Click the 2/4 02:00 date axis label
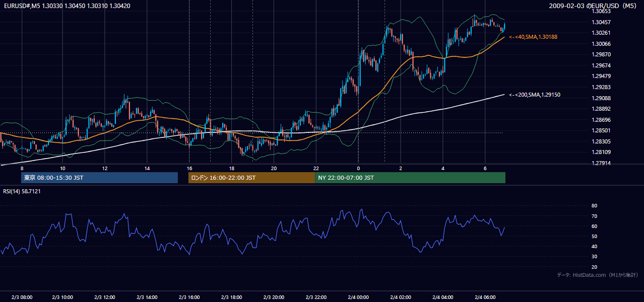The height and width of the screenshot is (302, 644). pyautogui.click(x=401, y=297)
